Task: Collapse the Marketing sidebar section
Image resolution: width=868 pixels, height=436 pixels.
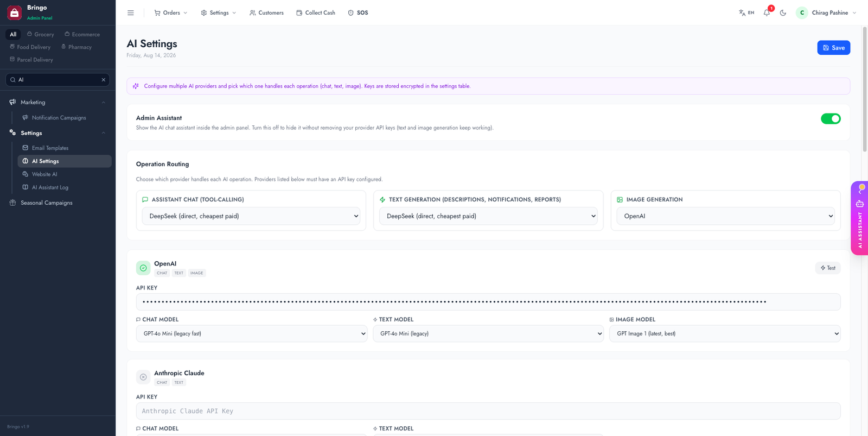Action: [104, 102]
